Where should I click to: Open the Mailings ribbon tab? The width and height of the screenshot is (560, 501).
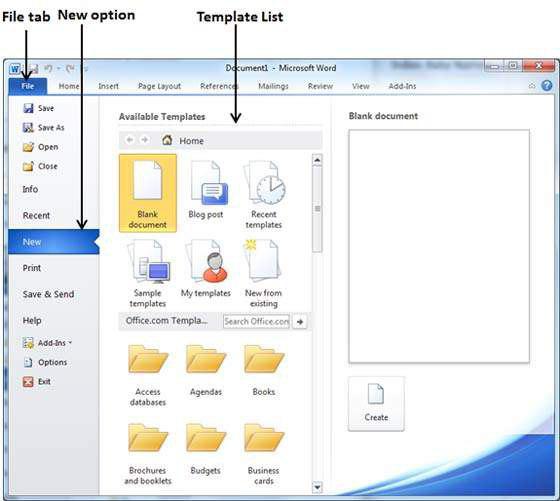click(273, 86)
